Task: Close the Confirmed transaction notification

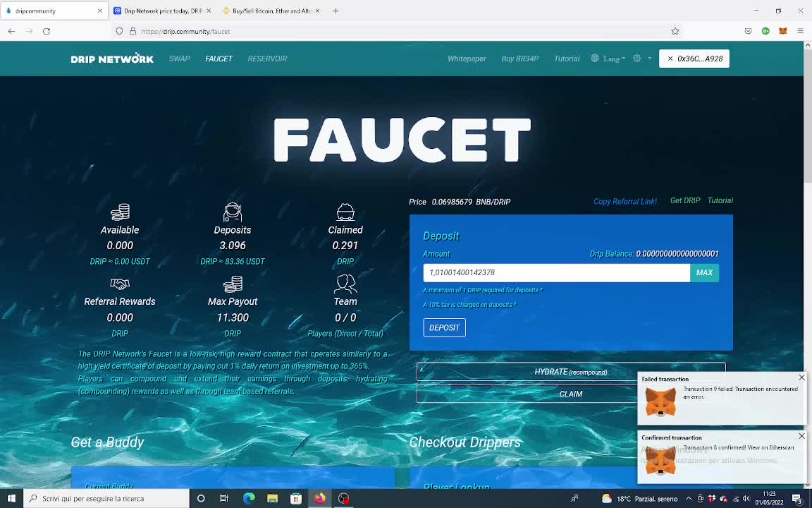Action: 801,436
